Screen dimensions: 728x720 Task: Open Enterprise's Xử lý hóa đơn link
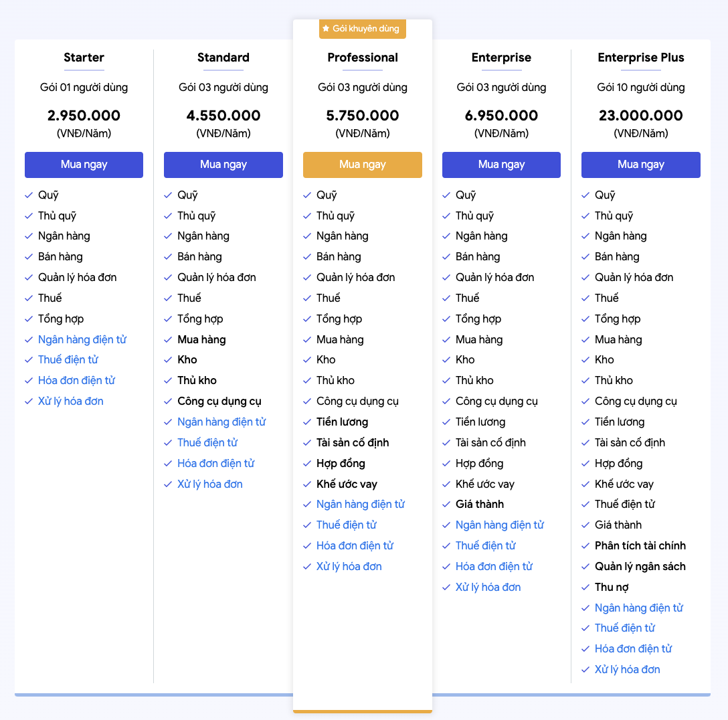(x=488, y=588)
